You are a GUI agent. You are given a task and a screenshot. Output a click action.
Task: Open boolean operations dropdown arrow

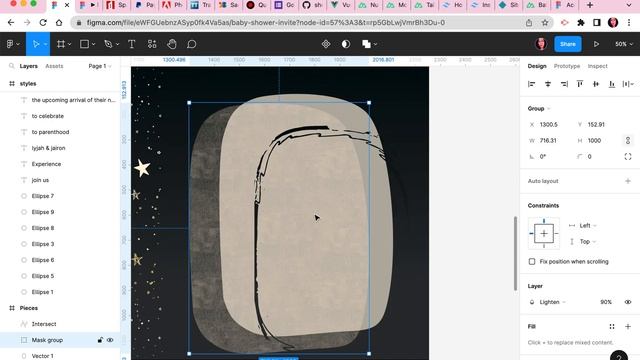tap(375, 44)
